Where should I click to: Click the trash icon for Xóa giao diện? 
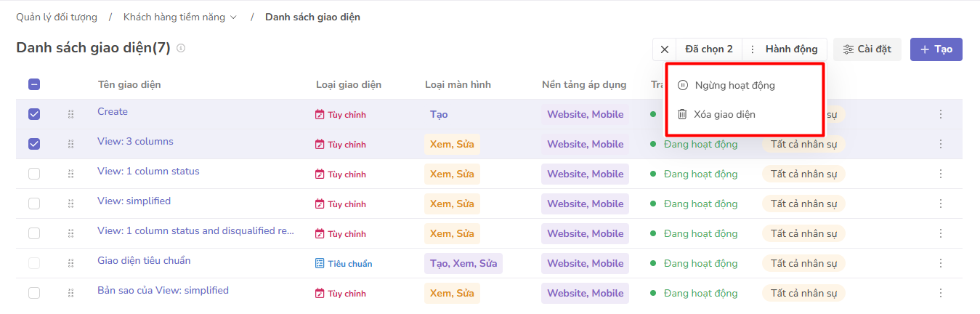tap(682, 114)
